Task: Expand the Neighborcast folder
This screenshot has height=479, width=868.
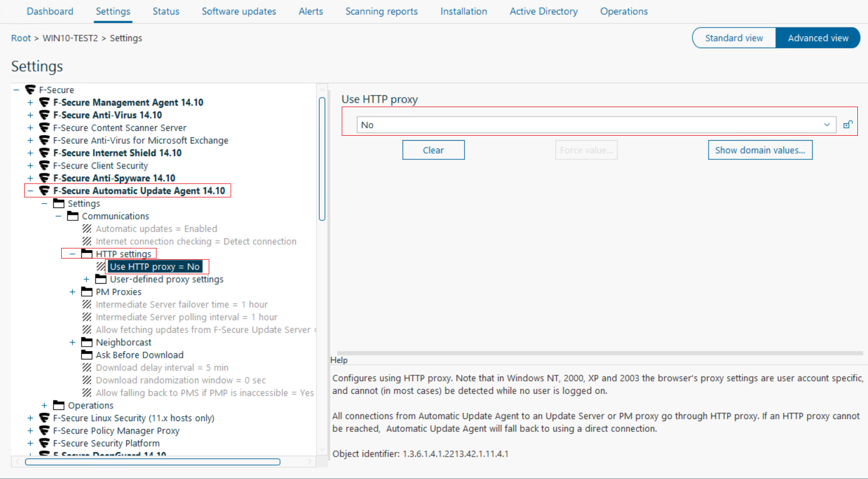Action: [x=72, y=342]
